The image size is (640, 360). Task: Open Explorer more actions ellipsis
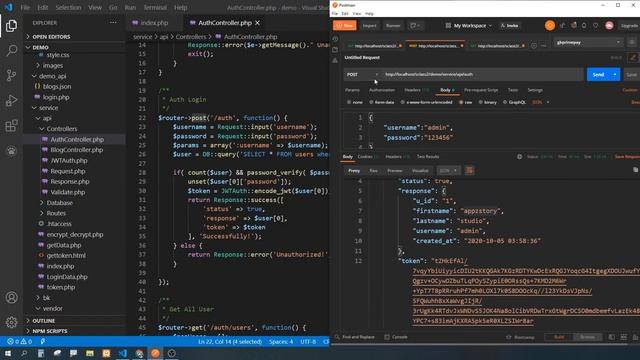point(113,23)
